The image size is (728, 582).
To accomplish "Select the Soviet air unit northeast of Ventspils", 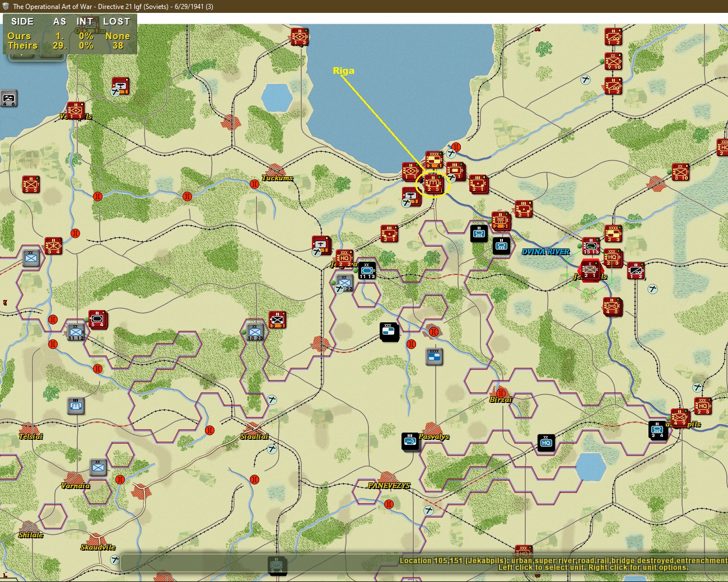I will [120, 86].
